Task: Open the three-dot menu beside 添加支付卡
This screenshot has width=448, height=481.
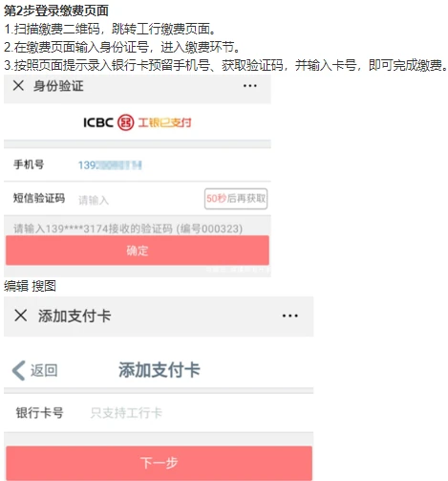Action: pos(290,316)
